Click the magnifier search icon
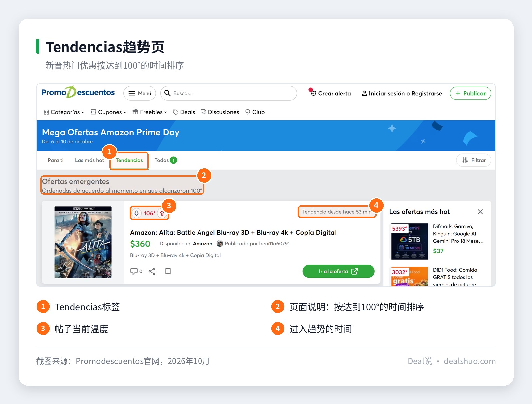The image size is (532, 404). click(x=168, y=93)
